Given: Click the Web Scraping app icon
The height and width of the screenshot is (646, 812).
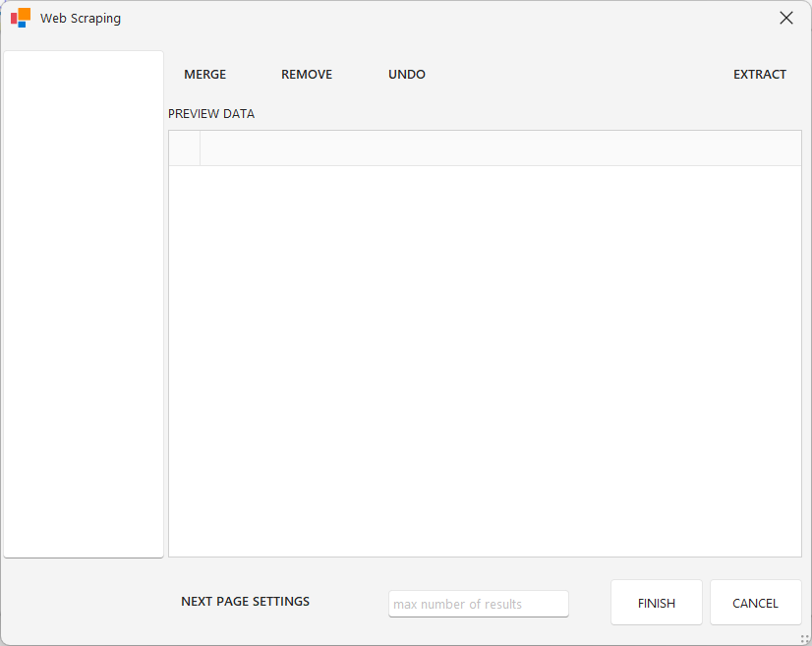Looking at the screenshot, I should pos(21,18).
